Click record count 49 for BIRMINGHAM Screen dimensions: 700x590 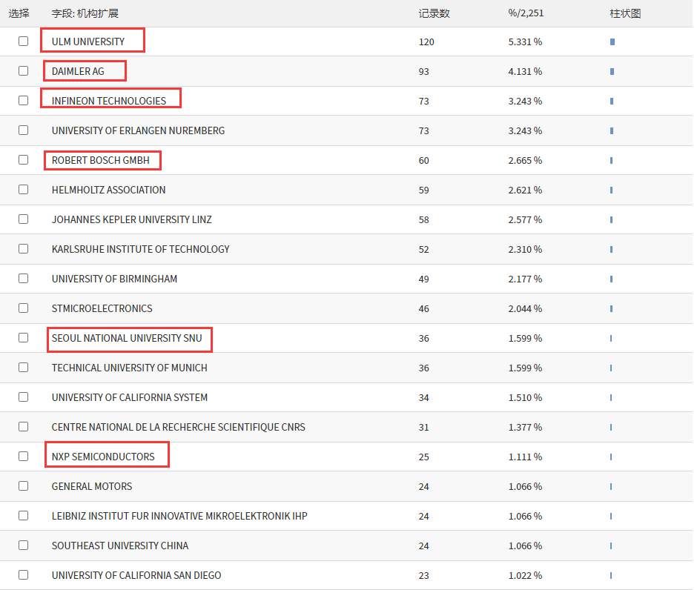click(423, 279)
